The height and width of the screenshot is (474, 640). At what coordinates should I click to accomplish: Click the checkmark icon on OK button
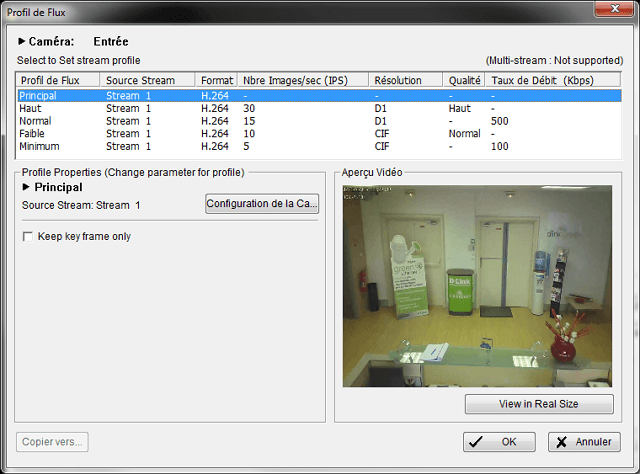(476, 442)
